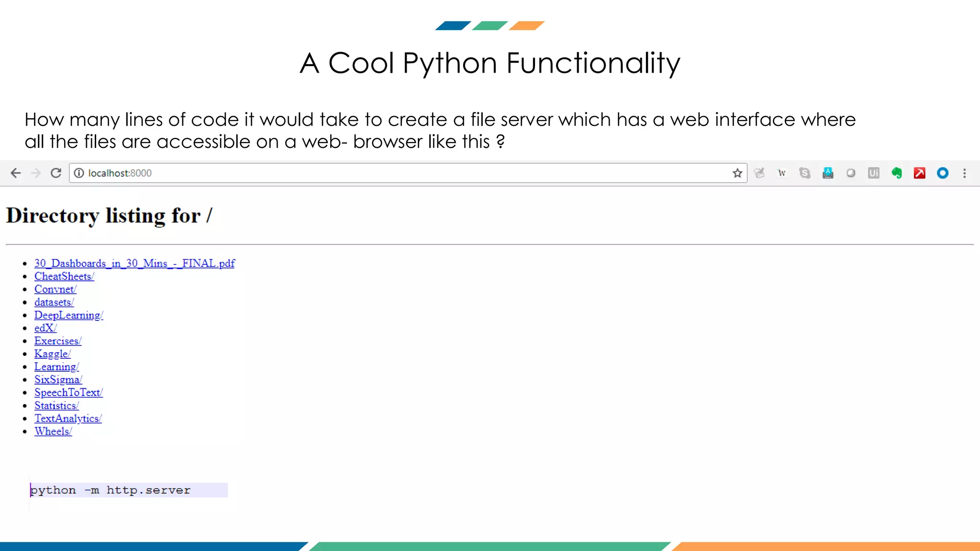
Task: Open the Statistics/ directory link
Action: (x=56, y=406)
